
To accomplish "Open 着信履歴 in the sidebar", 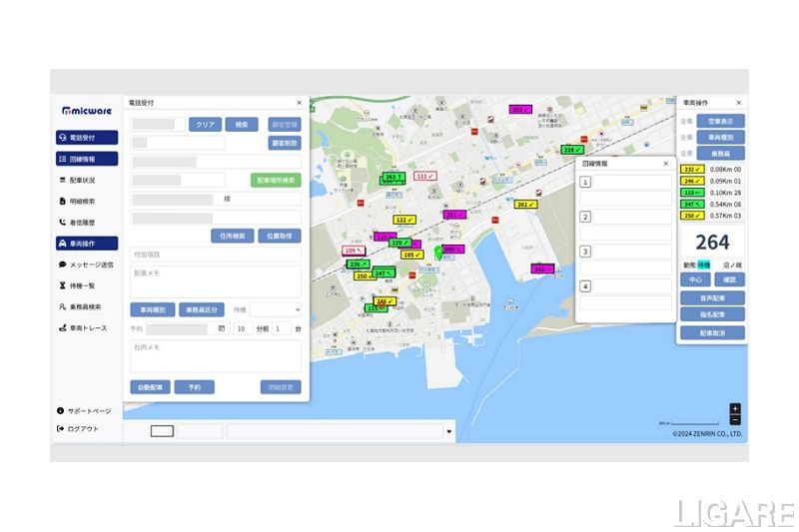I will tap(87, 223).
